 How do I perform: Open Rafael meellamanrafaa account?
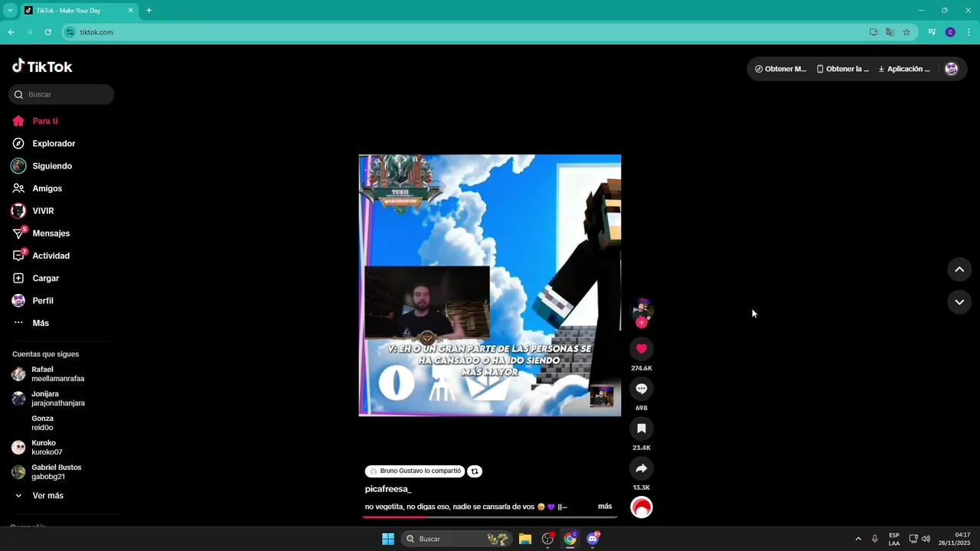click(x=57, y=374)
